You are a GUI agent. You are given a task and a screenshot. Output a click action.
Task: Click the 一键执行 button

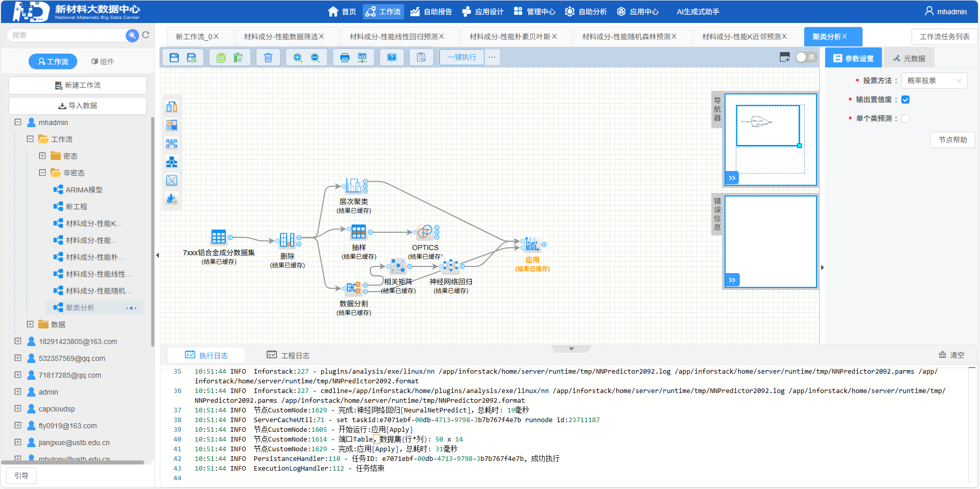pyautogui.click(x=461, y=57)
